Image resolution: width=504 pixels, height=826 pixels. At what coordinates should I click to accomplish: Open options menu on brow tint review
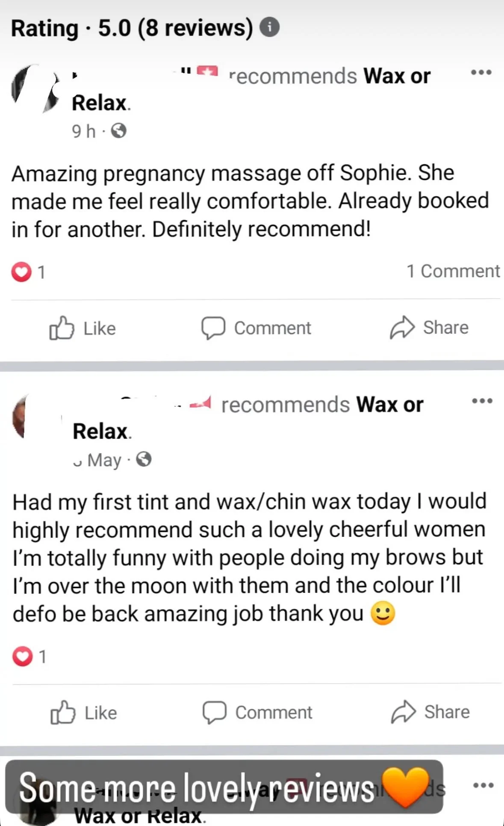482,401
